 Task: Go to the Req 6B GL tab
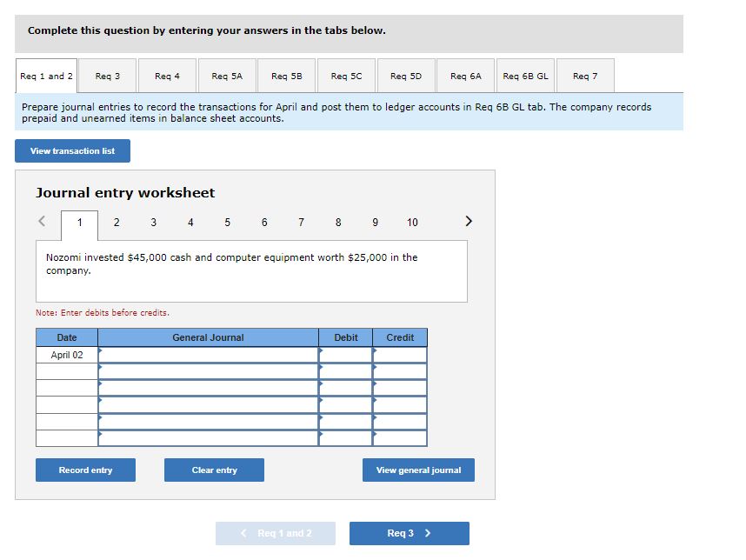pyautogui.click(x=525, y=77)
